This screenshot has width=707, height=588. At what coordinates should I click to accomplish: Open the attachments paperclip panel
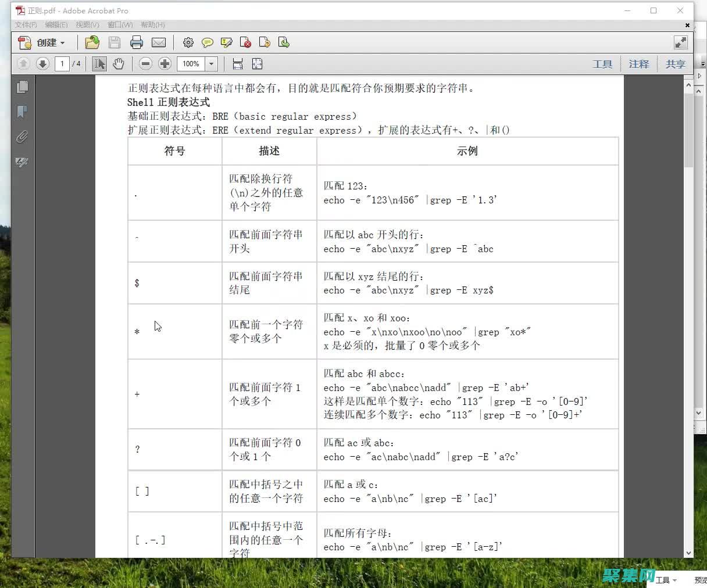pyautogui.click(x=22, y=137)
